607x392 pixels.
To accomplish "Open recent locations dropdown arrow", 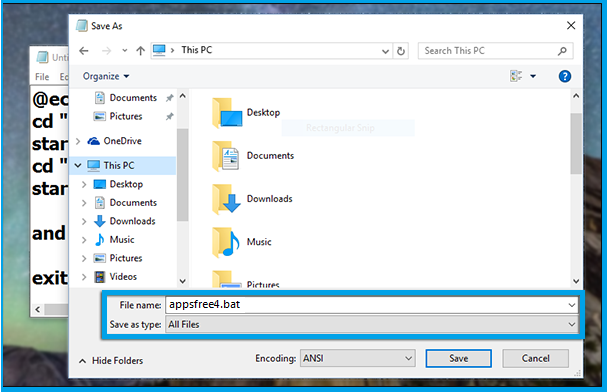I will 124,51.
